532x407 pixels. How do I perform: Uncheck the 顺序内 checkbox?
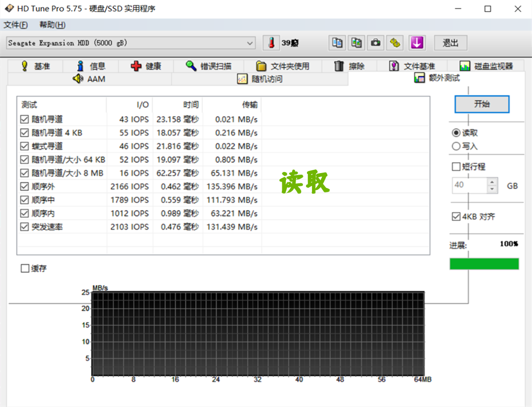pyautogui.click(x=25, y=213)
